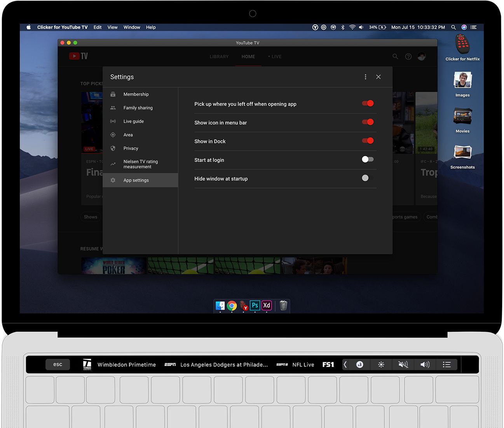Tap the brightness control on Touch Bar
Screen dimensions: 504x428
381,364
